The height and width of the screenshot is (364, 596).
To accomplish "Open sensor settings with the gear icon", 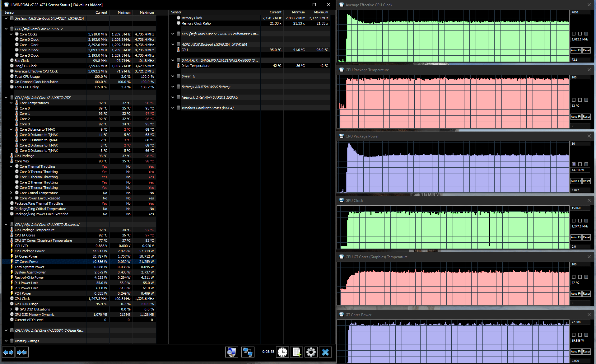I will click(x=311, y=352).
